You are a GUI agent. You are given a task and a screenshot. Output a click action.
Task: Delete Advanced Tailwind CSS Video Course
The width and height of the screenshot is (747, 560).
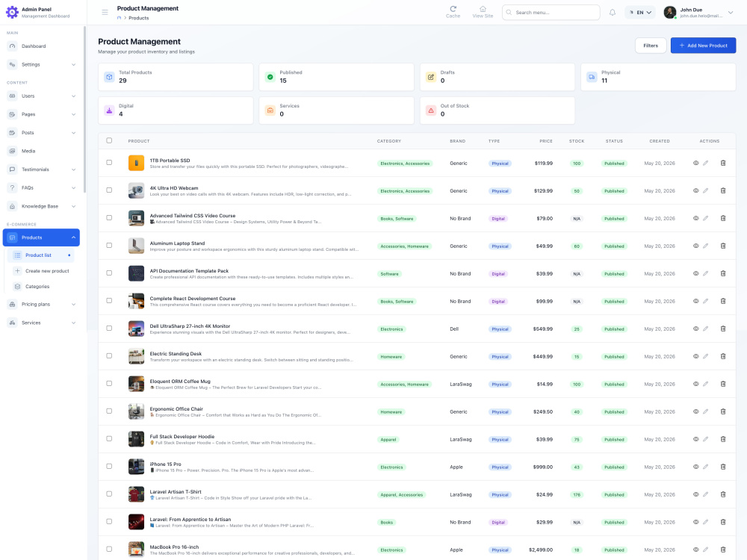pos(722,218)
